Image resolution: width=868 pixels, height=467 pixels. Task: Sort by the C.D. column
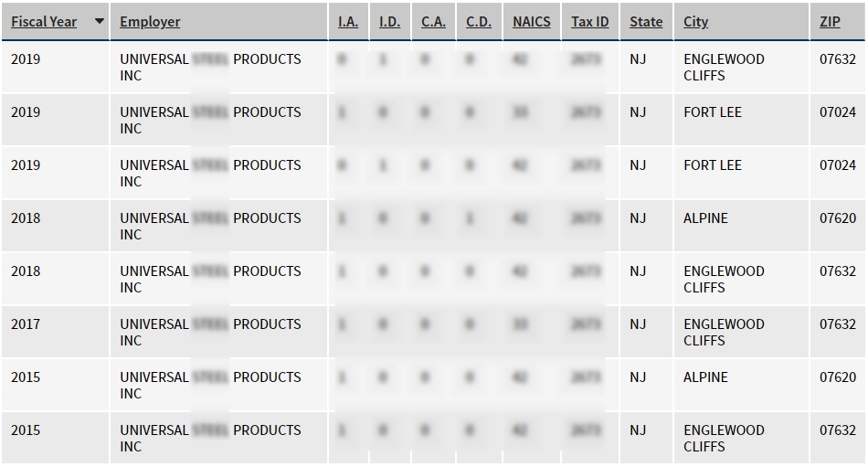point(479,21)
